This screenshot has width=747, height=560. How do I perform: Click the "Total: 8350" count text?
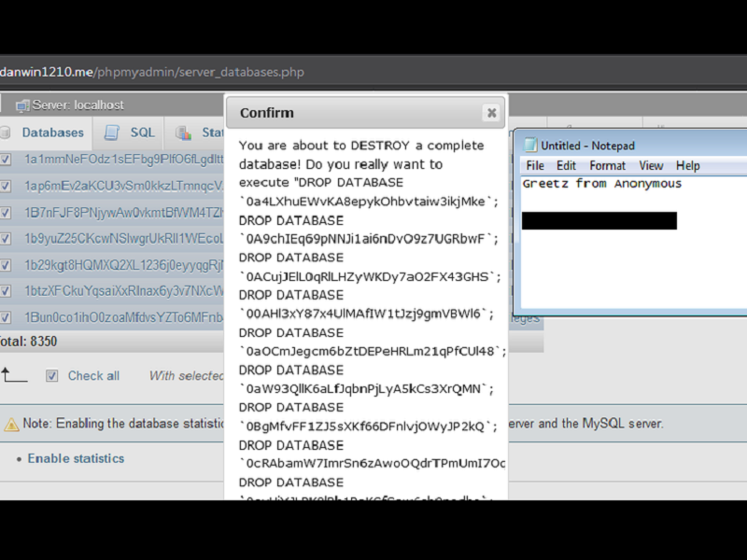29,342
